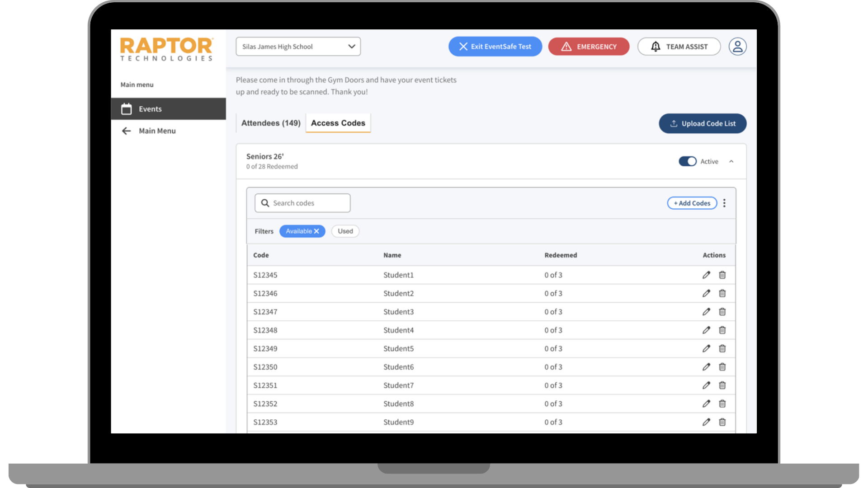
Task: Enable the Used filter chip
Action: (345, 231)
